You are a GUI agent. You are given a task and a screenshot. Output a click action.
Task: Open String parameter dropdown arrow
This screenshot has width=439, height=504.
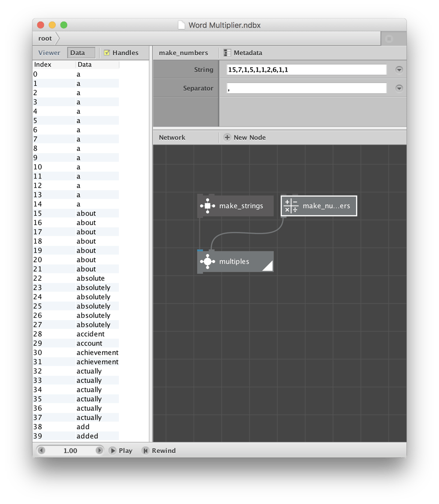[399, 70]
